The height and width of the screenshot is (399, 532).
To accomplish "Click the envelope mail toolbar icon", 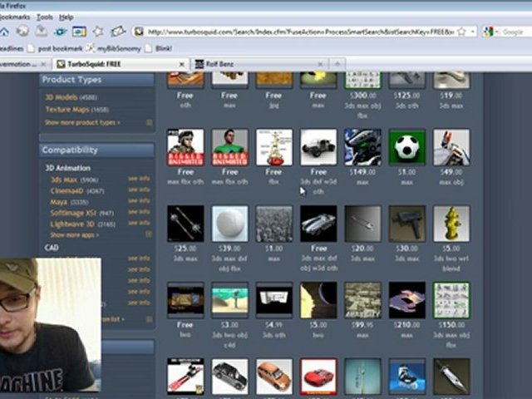I will point(118,32).
